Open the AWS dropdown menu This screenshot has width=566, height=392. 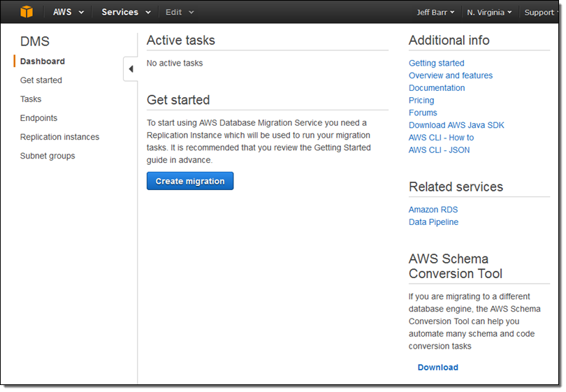point(68,12)
